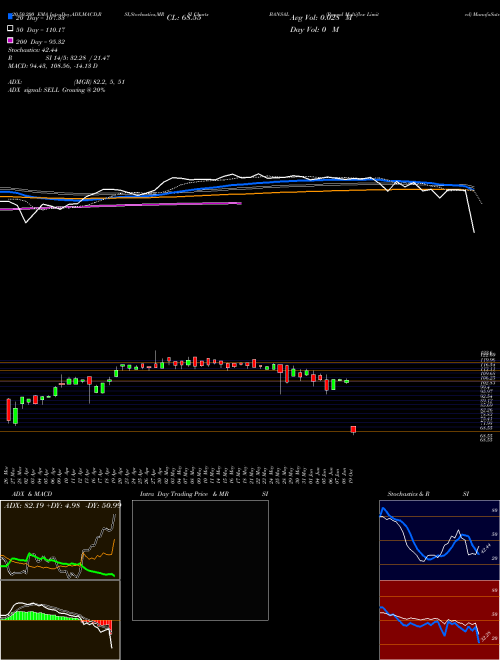Select the '50 Day = 110.17' legend text
500x660 pixels.
(x=40, y=30)
